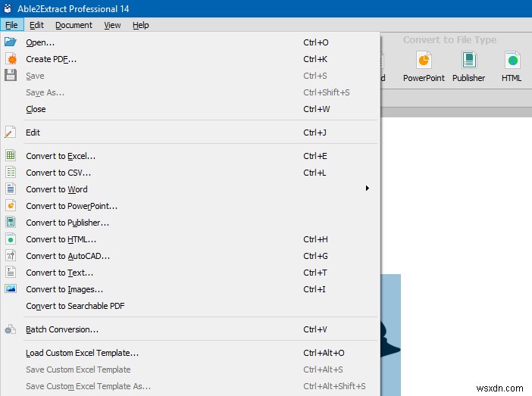Choose Close from the File menu
532x396 pixels.
pos(190,109)
